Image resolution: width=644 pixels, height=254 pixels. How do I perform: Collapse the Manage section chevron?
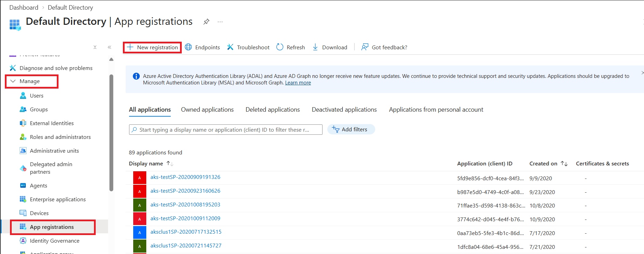click(x=13, y=81)
